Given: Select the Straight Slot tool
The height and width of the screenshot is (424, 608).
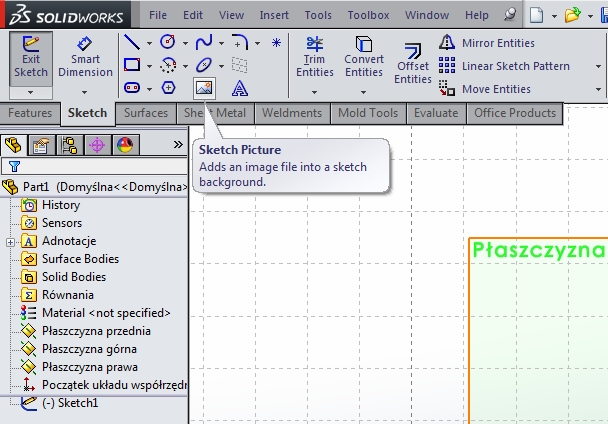Looking at the screenshot, I should point(132,88).
